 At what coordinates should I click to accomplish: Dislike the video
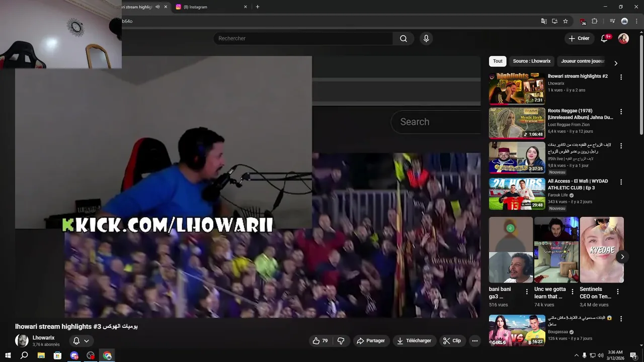pyautogui.click(x=341, y=341)
